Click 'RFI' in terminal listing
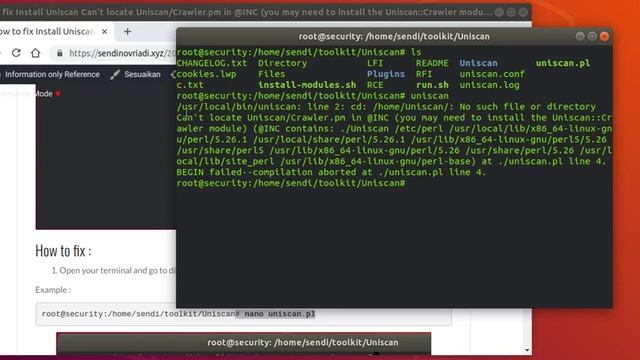Viewport: 640px width, 360px height. (x=424, y=74)
